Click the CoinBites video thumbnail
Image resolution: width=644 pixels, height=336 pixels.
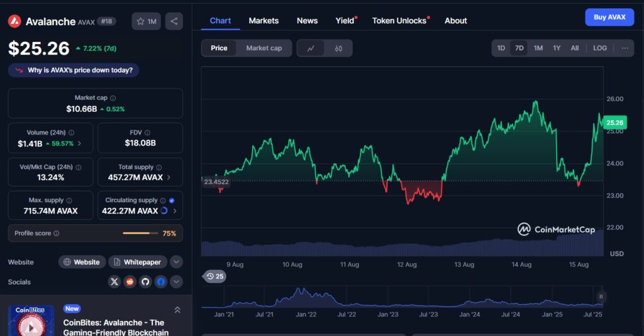point(31,321)
